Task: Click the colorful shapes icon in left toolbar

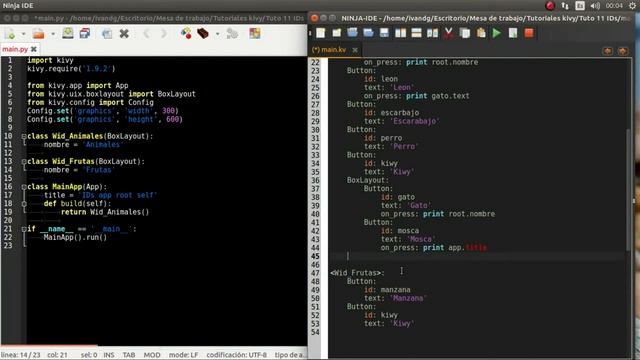Action: [x=186, y=33]
